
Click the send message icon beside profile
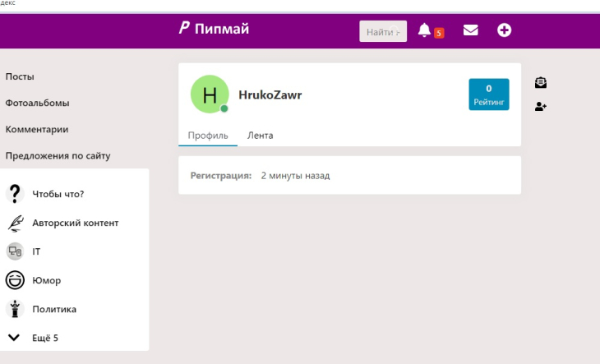coord(541,82)
